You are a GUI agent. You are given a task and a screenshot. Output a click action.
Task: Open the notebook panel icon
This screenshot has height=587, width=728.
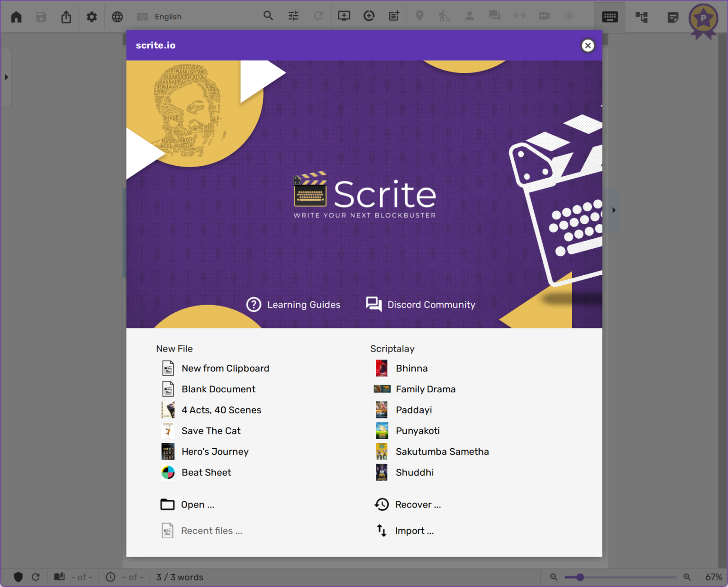(673, 17)
